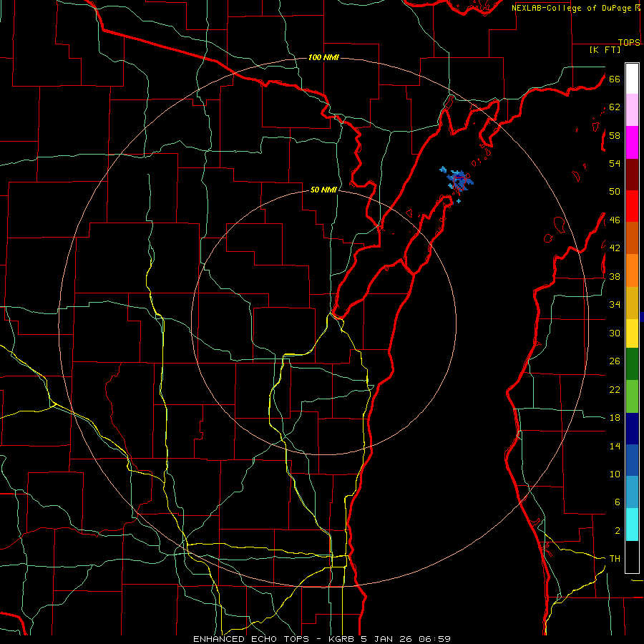Screen dimensions: 644x644
Task: Click the legend value 58
Action: (x=615, y=135)
